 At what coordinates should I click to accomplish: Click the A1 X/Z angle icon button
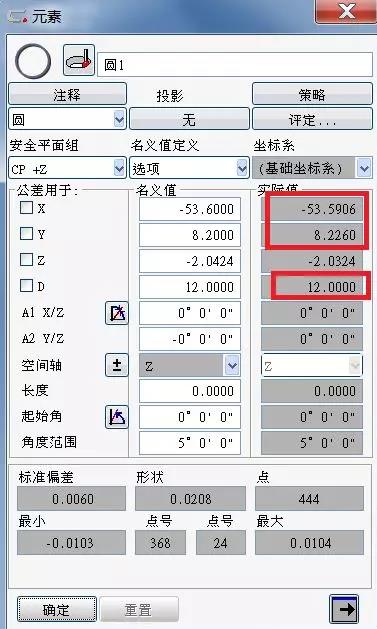(117, 313)
